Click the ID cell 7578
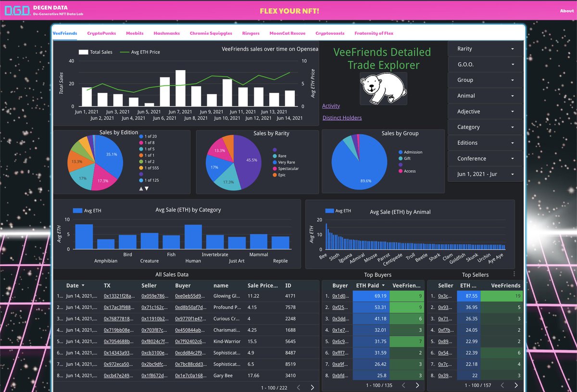The height and width of the screenshot is (392, 577). (x=290, y=307)
